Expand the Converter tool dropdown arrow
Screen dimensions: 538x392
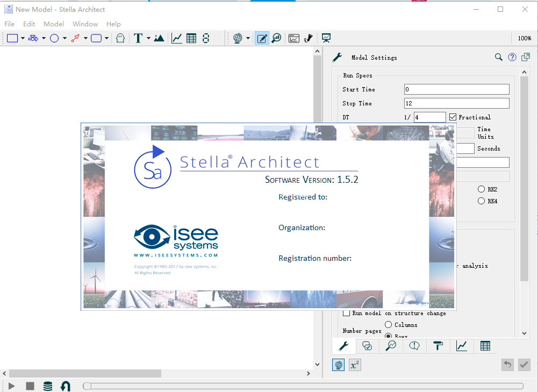pyautogui.click(x=64, y=38)
